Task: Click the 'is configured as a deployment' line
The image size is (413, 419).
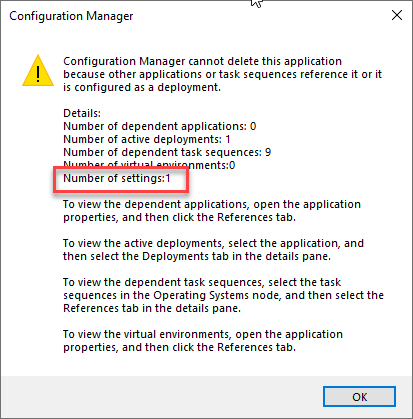Action: point(142,87)
